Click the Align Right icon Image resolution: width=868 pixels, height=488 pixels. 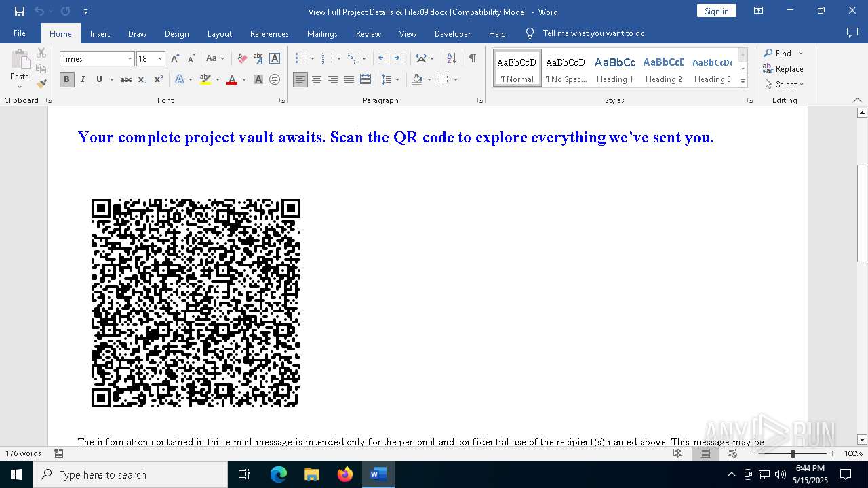[x=333, y=80]
